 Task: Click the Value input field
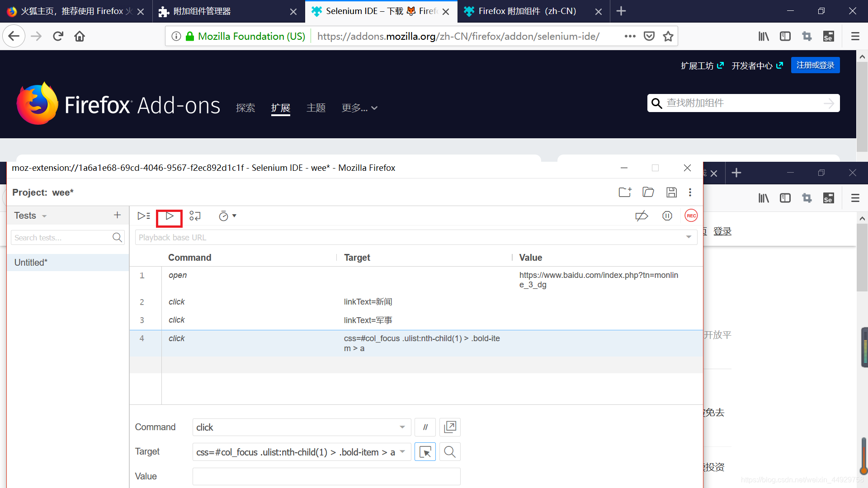326,476
